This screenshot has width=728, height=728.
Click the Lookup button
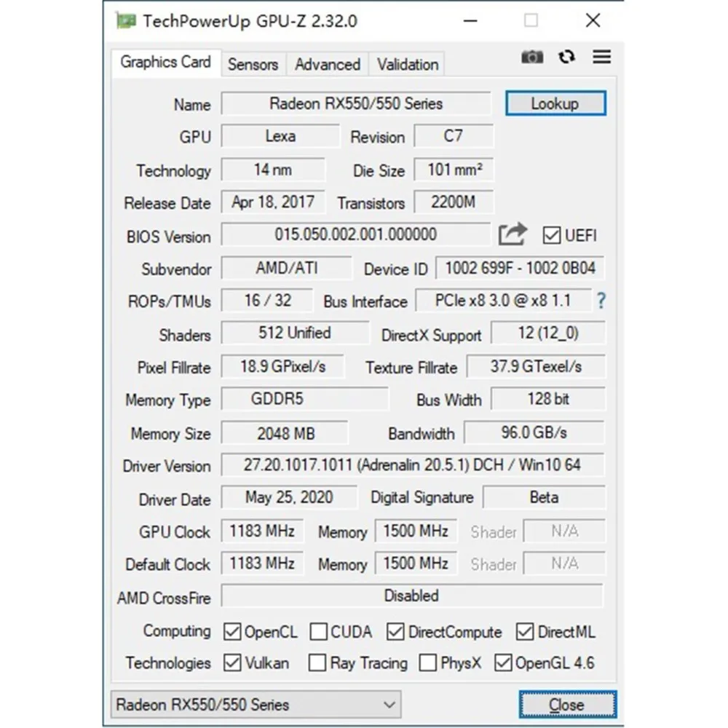(555, 103)
